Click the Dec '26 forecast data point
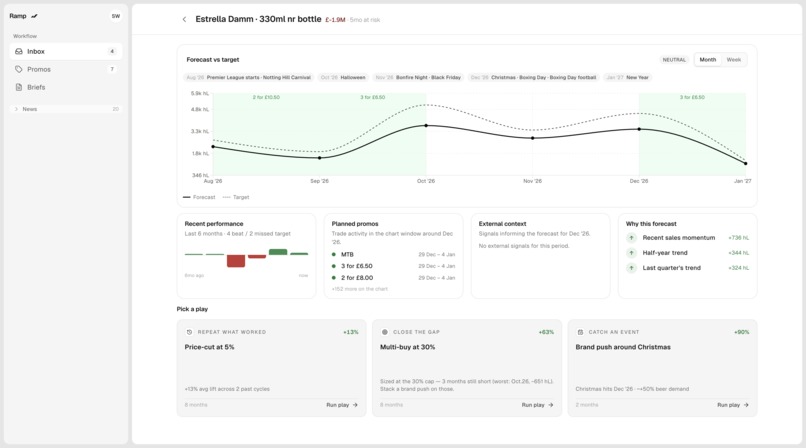 639,129
